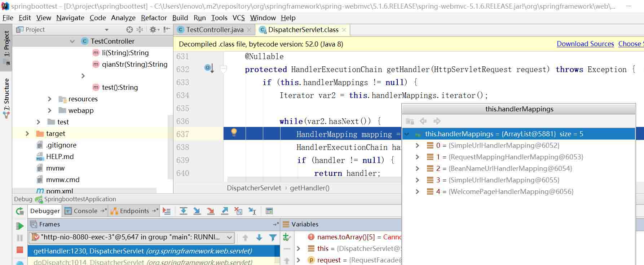Click the forward arrow in the handlerMappings popup
This screenshot has height=265, width=644.
pos(437,121)
